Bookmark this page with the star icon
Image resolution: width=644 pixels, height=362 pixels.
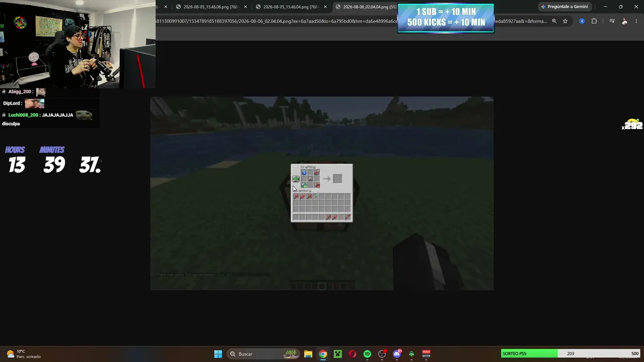565,21
